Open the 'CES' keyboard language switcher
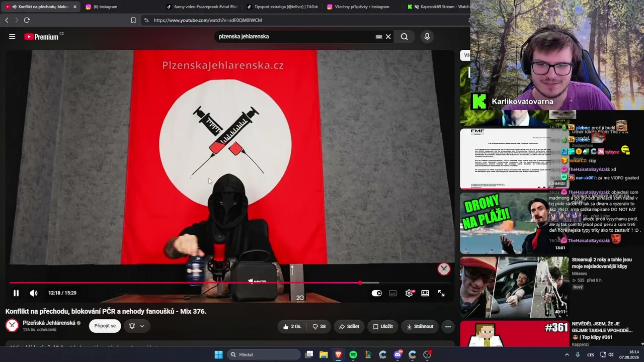The height and width of the screenshot is (362, 644). click(x=591, y=354)
